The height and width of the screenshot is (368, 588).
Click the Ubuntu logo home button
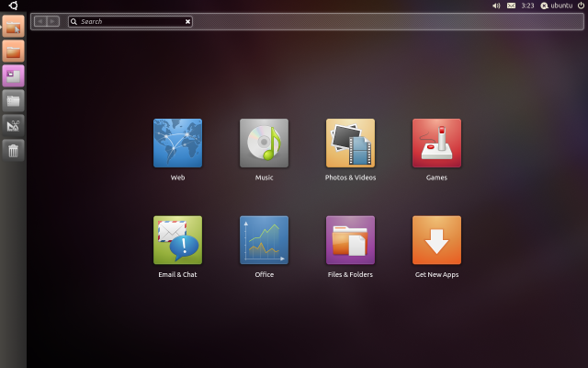point(13,6)
